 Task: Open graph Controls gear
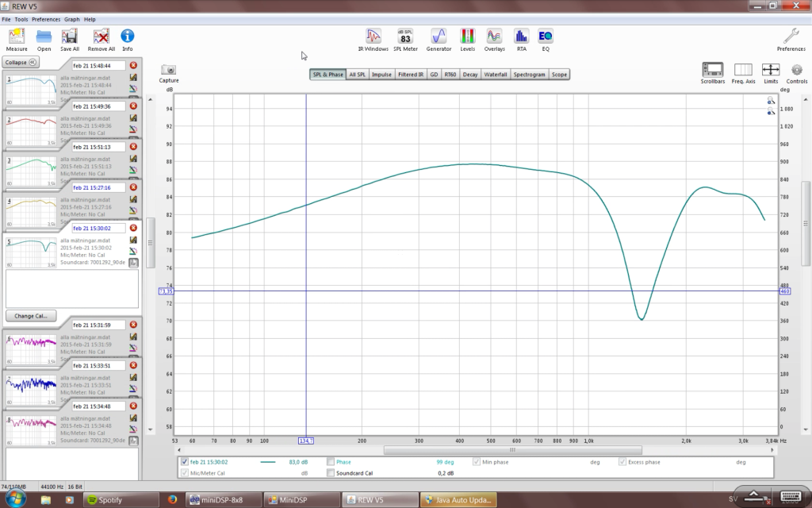(796, 73)
